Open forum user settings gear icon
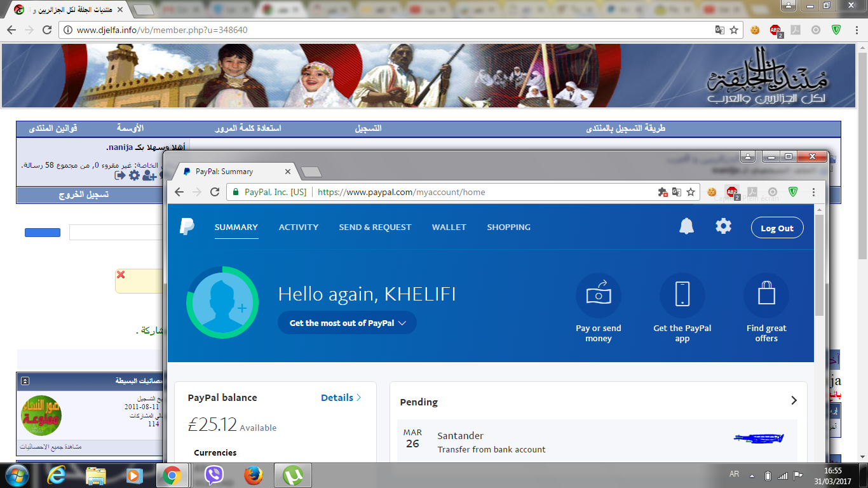The width and height of the screenshot is (868, 488). 134,175
